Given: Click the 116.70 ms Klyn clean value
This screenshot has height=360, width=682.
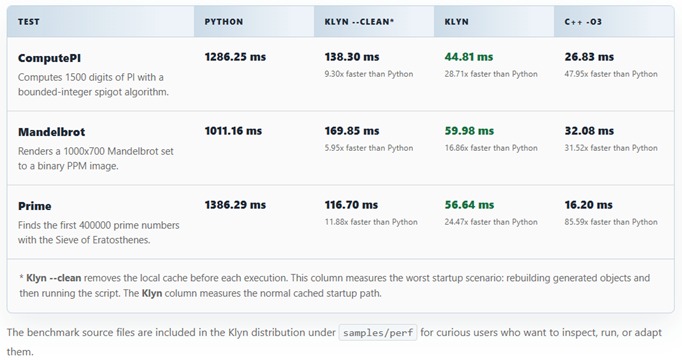Looking at the screenshot, I should [x=351, y=205].
